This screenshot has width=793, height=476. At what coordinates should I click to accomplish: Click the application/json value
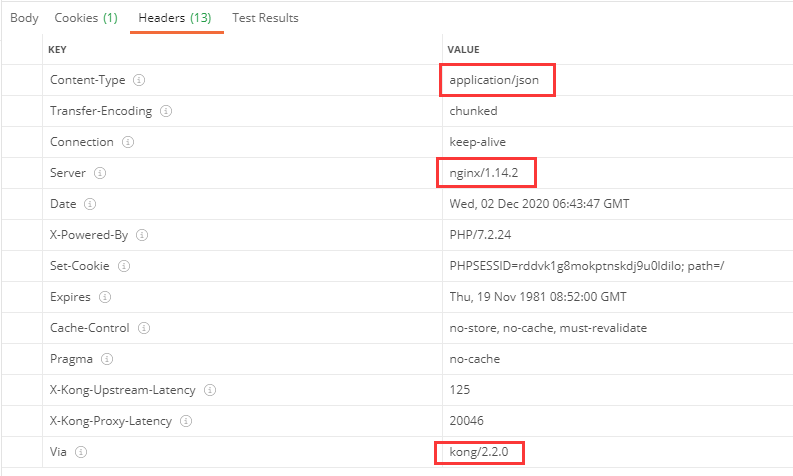[497, 80]
